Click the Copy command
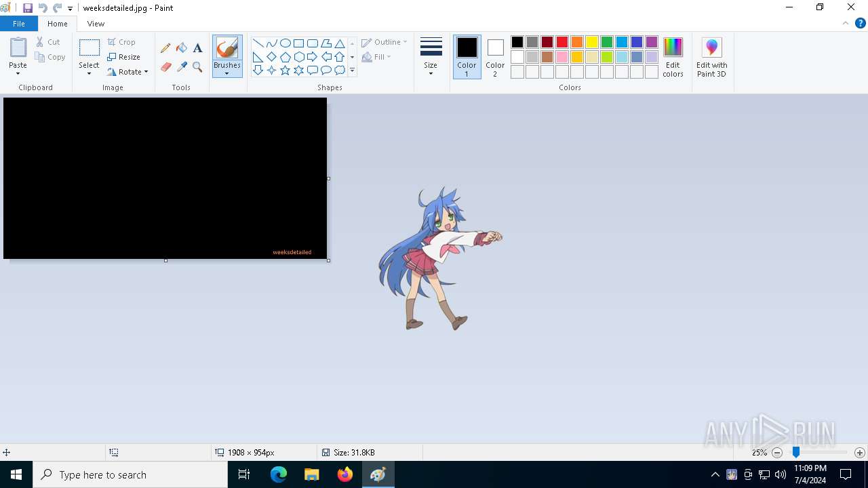The height and width of the screenshot is (488, 868). 51,57
